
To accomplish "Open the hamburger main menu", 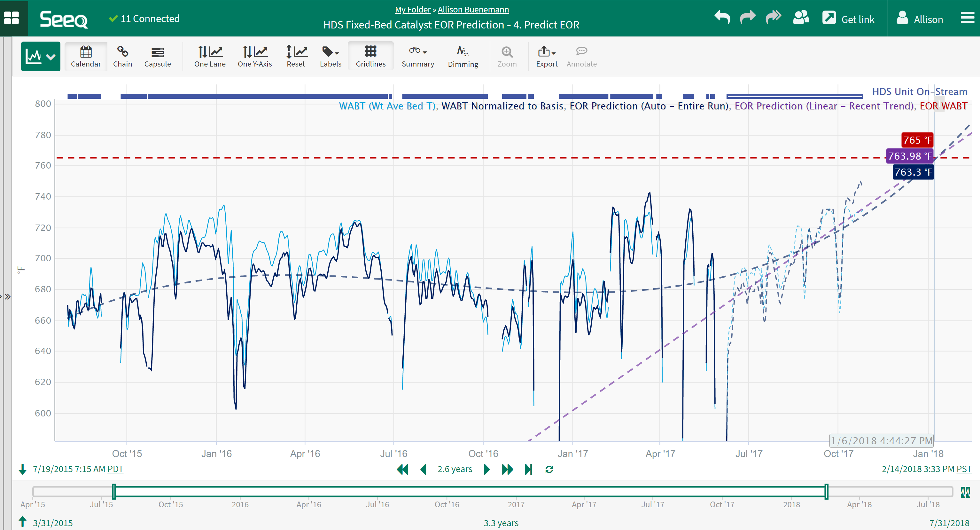I will (967, 18).
